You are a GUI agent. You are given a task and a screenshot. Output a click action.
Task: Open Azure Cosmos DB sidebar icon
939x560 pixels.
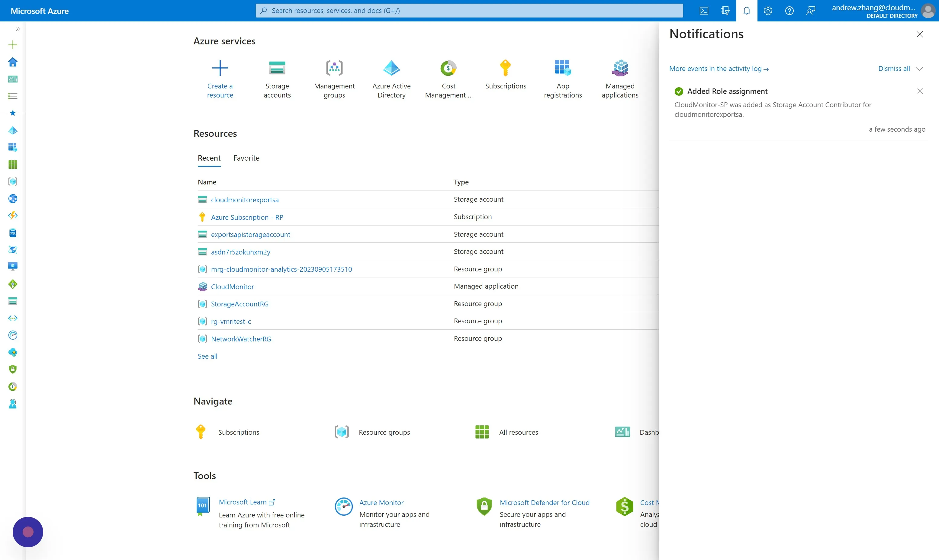click(x=13, y=250)
